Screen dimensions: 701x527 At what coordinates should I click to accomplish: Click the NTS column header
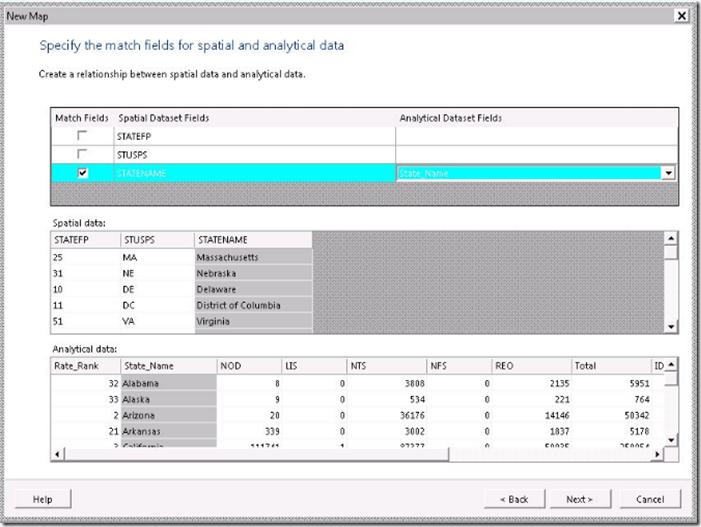point(387,366)
